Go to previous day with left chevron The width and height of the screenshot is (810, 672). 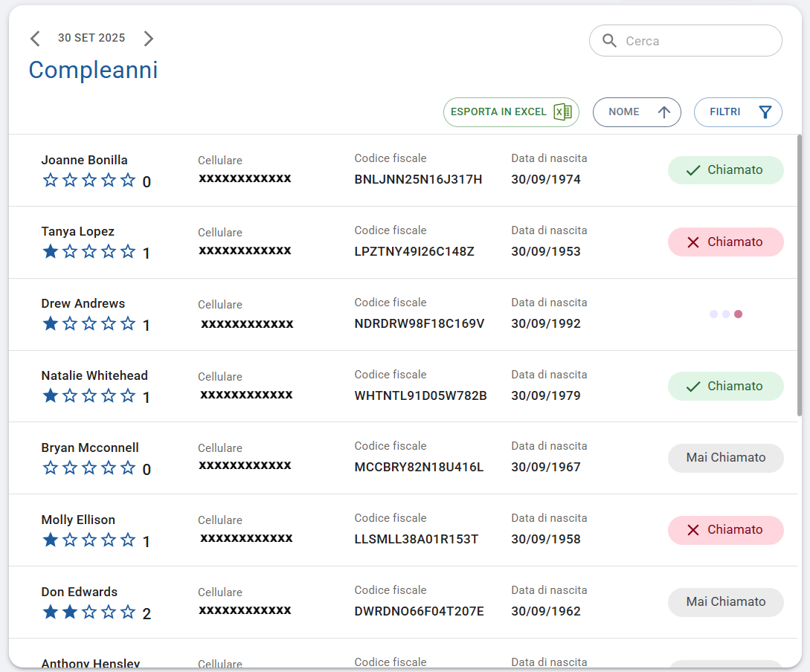click(x=35, y=39)
